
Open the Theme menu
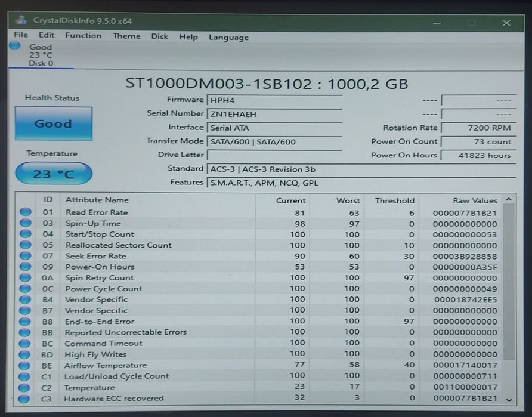point(126,36)
